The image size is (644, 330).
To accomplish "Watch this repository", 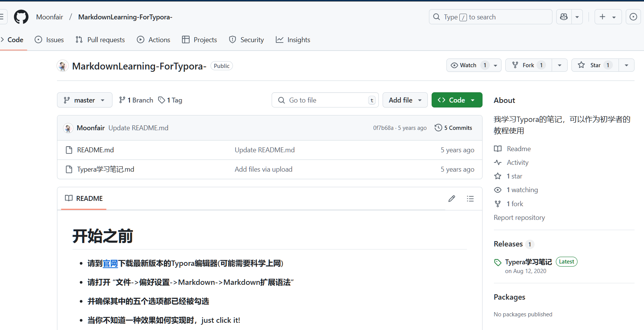I will 468,65.
